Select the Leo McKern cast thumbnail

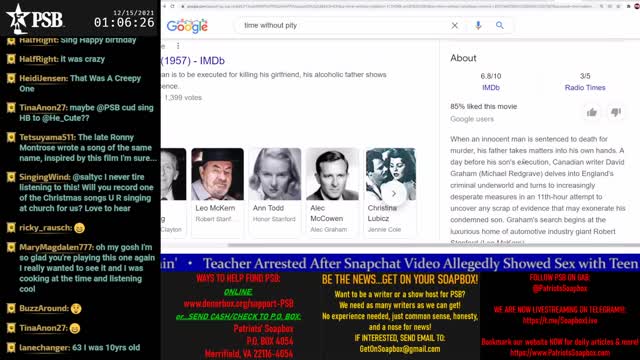tap(218, 174)
